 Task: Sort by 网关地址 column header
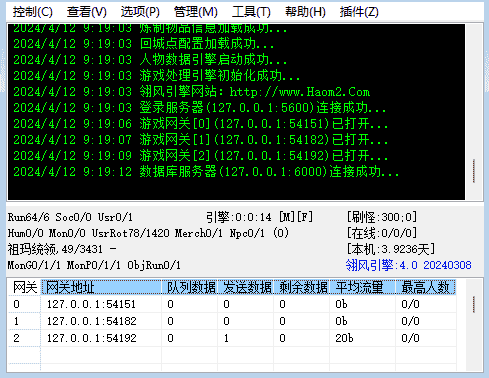click(x=101, y=287)
